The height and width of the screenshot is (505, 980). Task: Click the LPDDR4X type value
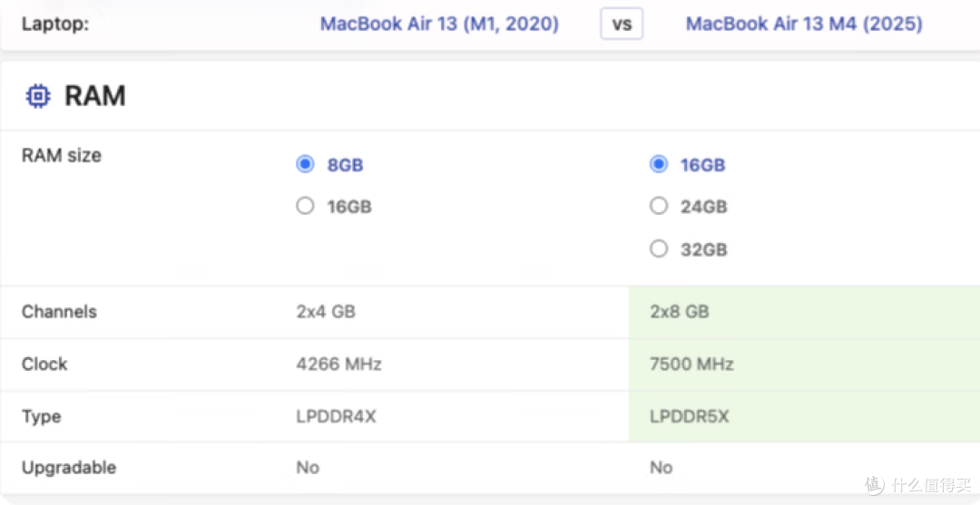click(x=337, y=416)
